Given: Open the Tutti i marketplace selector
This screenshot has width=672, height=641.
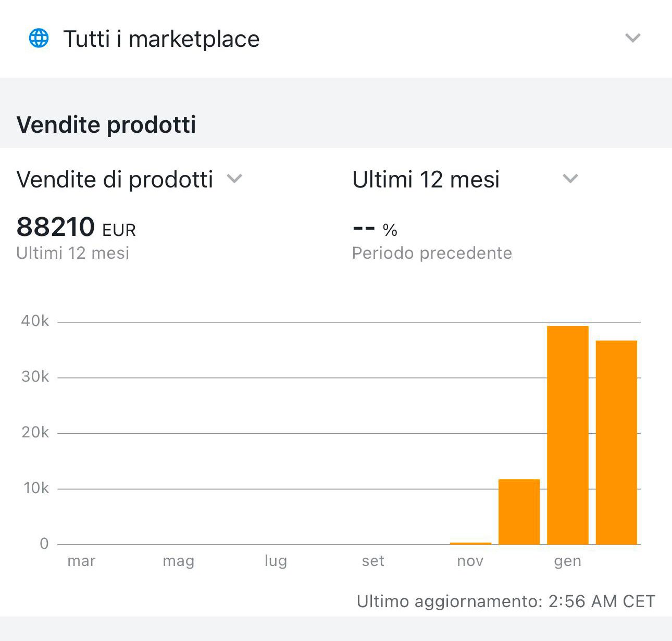Looking at the screenshot, I should click(x=161, y=39).
